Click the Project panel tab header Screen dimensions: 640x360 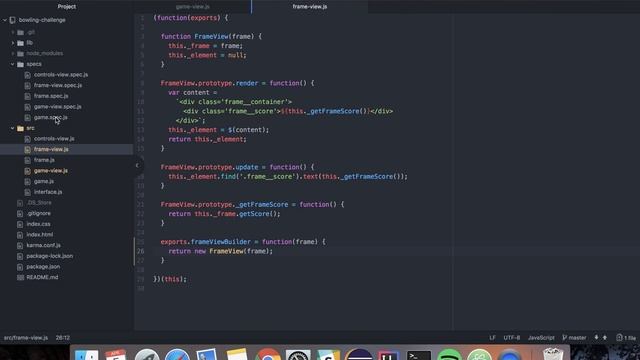[67, 7]
